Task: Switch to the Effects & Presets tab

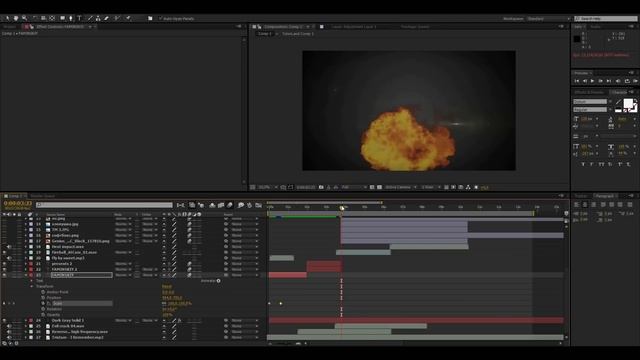Action: point(589,92)
